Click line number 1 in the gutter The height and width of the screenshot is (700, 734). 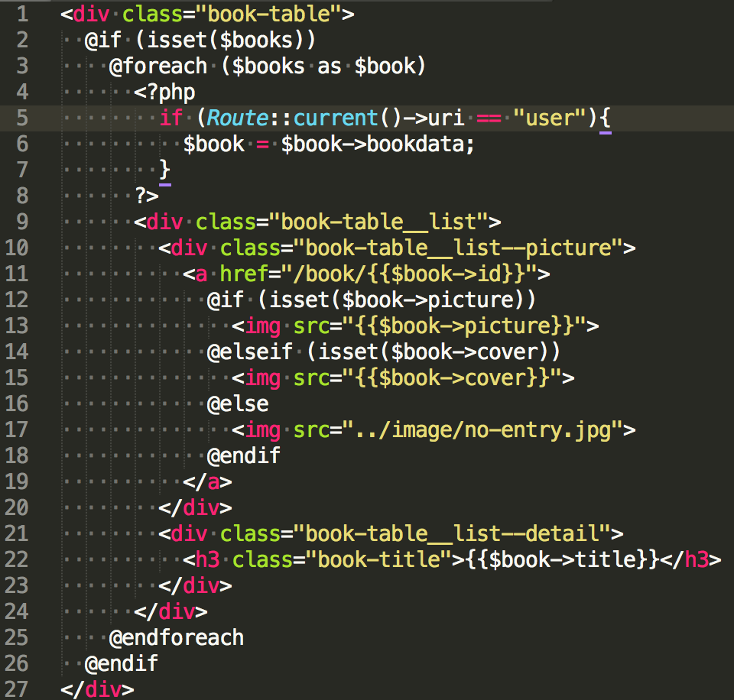click(22, 14)
